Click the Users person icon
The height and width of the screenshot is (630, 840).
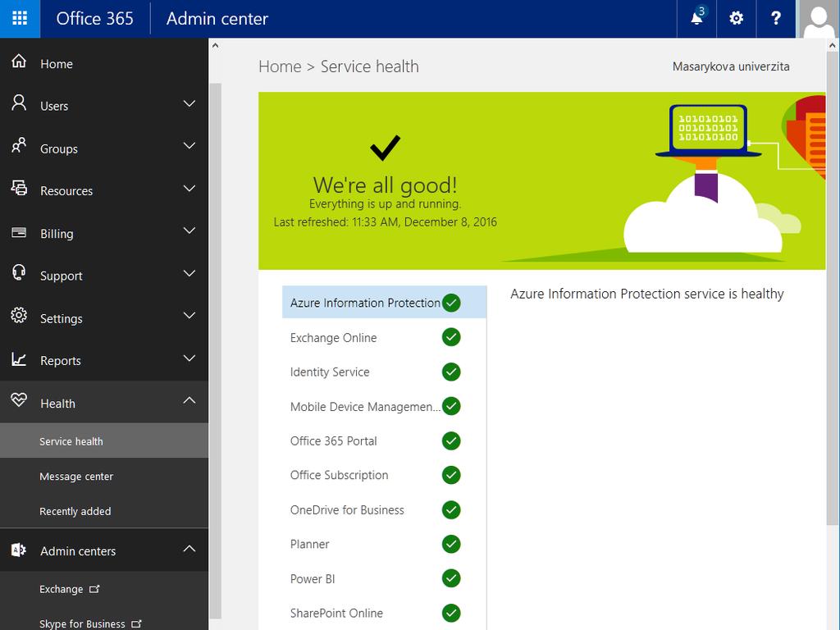click(x=19, y=103)
